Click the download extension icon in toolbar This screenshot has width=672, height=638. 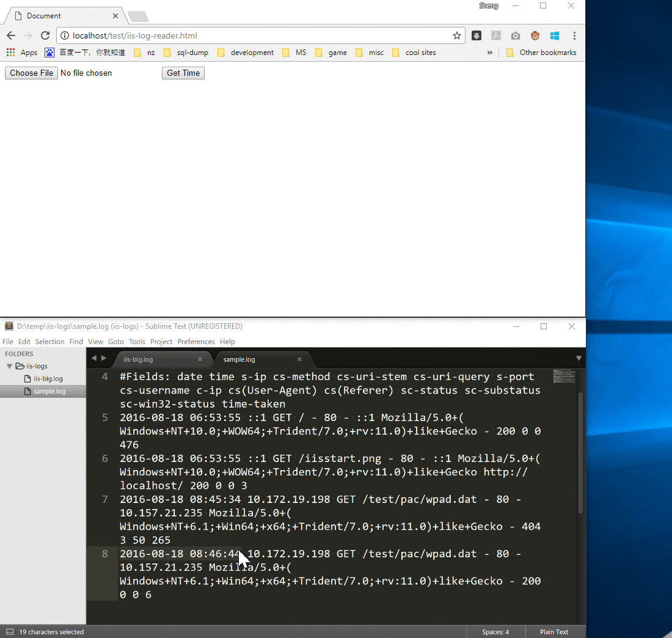477,35
